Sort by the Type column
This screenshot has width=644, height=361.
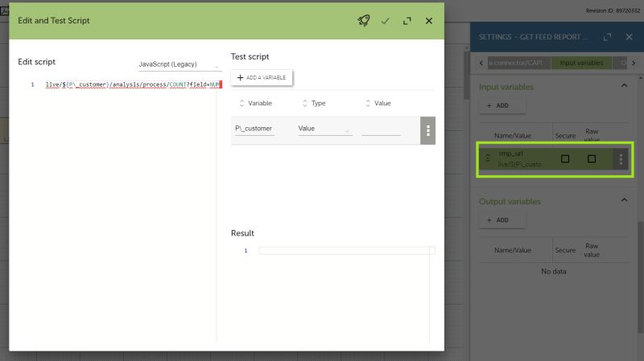coord(314,104)
